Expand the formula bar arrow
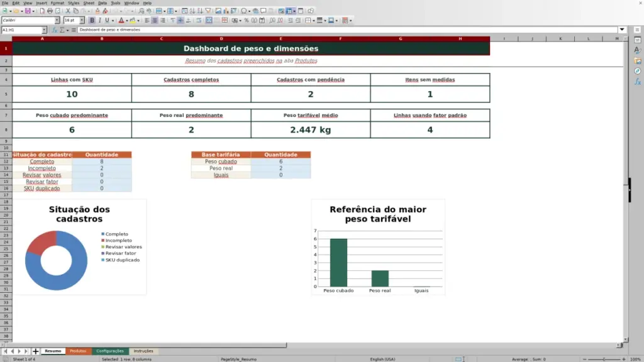The height and width of the screenshot is (362, 644). [622, 30]
